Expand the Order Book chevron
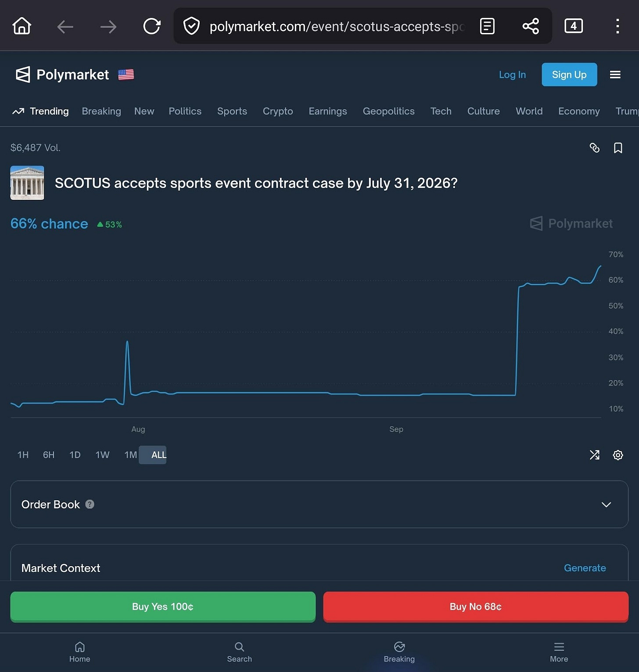 606,504
